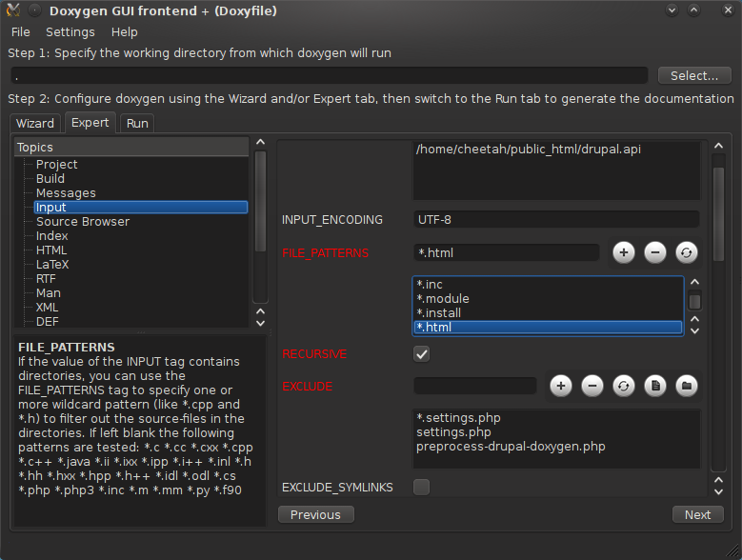Click the Topics tree column header
Viewport: 742px width, 560px height.
pos(131,147)
